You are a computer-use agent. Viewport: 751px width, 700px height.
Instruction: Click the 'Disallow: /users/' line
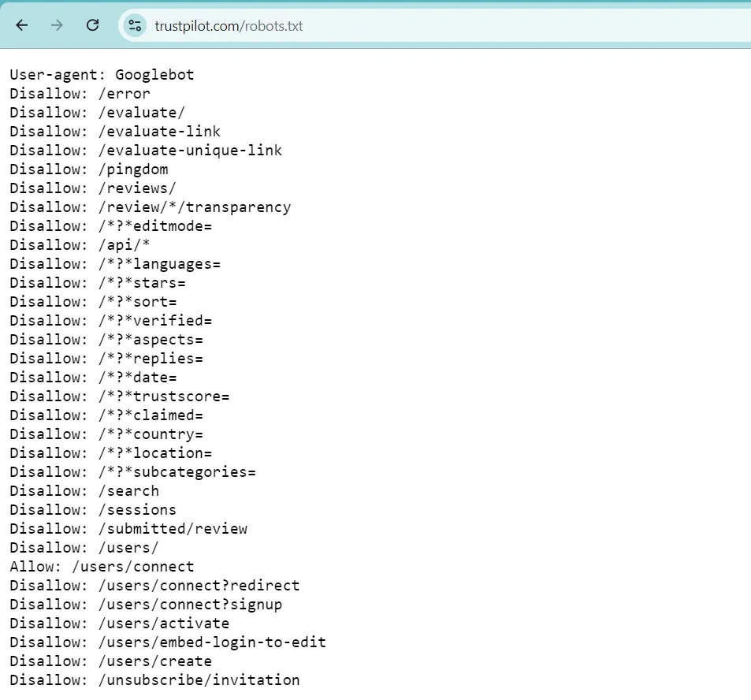click(x=84, y=548)
